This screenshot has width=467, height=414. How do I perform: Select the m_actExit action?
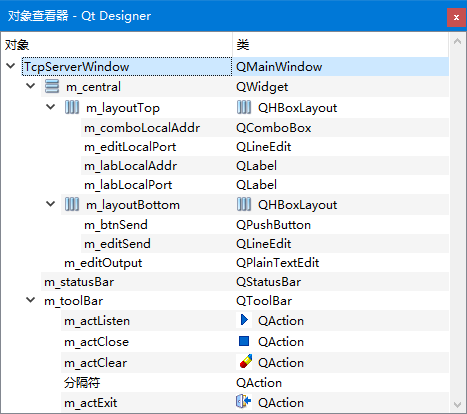point(91,403)
